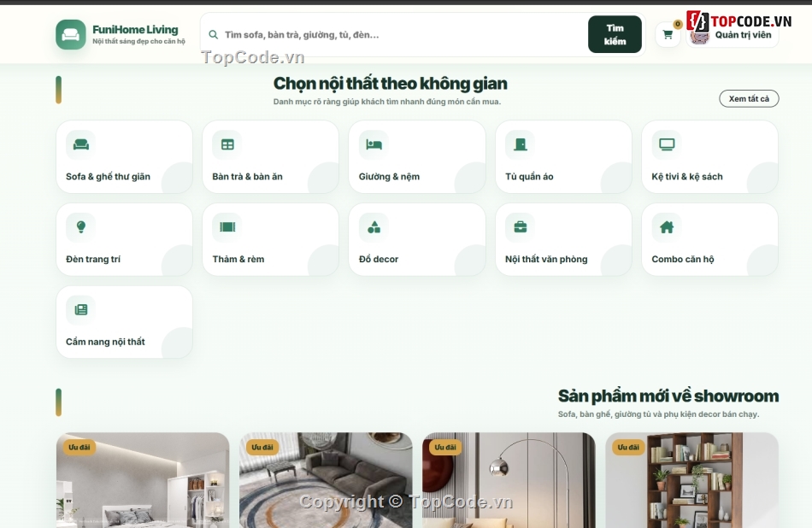
Task: Click the house icon for Combo căn hộ
Action: [667, 226]
